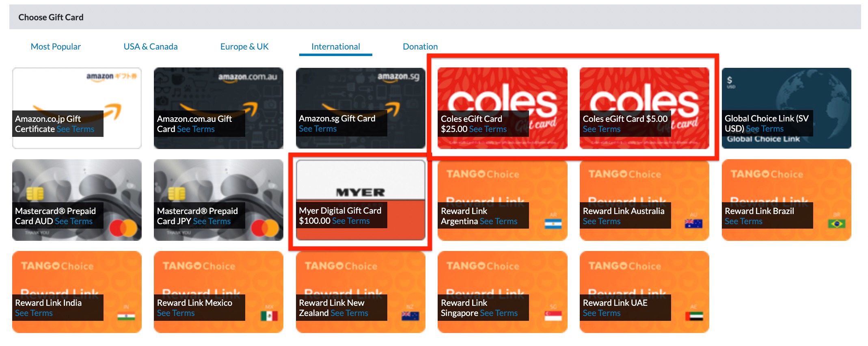The height and width of the screenshot is (346, 868).
Task: Click Mastercard logo on Prepaid Card AUD
Action: point(123,228)
